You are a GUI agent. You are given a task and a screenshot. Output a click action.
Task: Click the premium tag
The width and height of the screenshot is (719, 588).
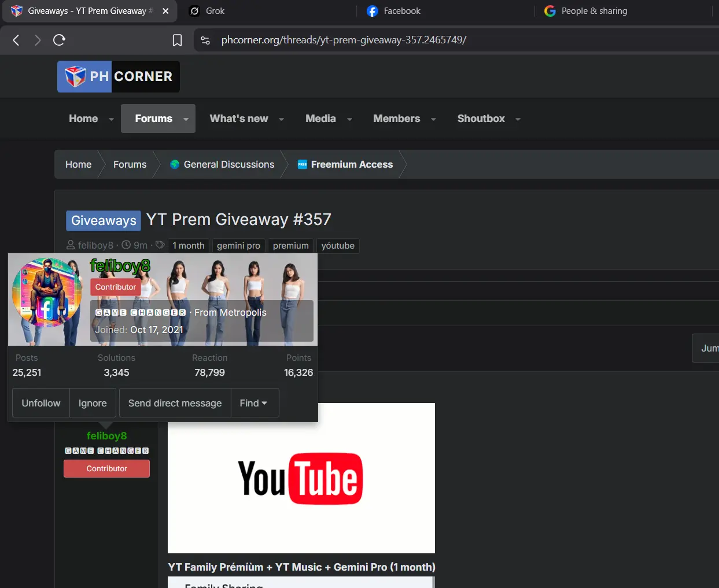coord(291,246)
